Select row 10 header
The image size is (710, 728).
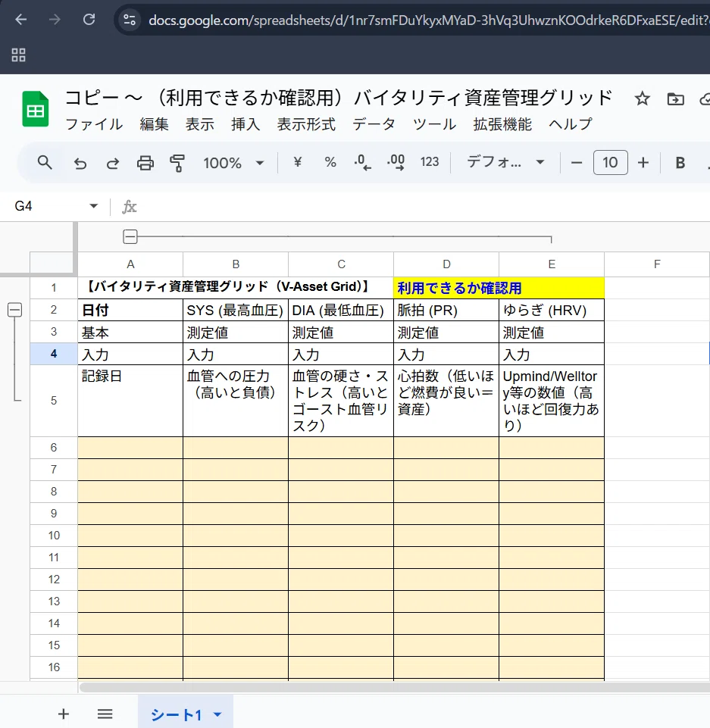click(54, 536)
